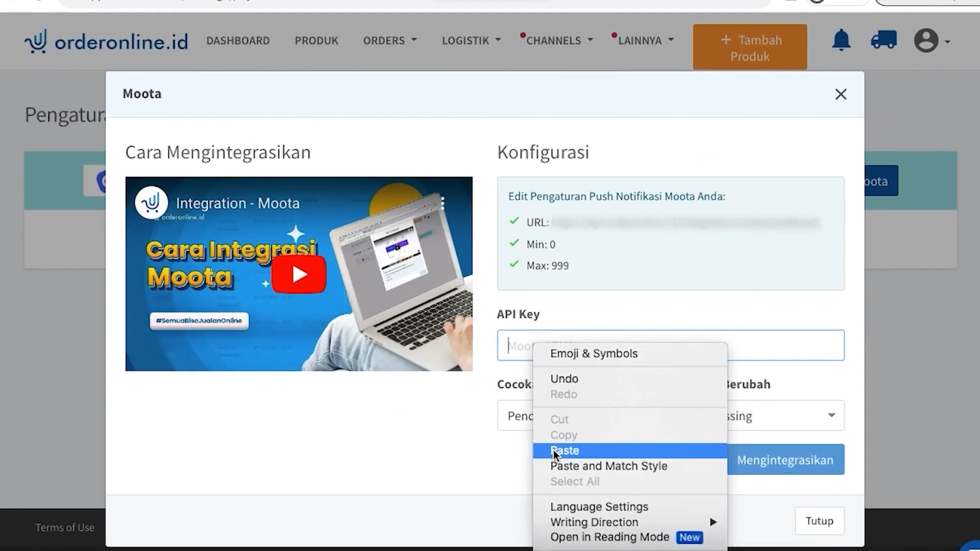Click the orderonline.id logo
Image resolution: width=980 pixels, height=551 pixels.
106,41
